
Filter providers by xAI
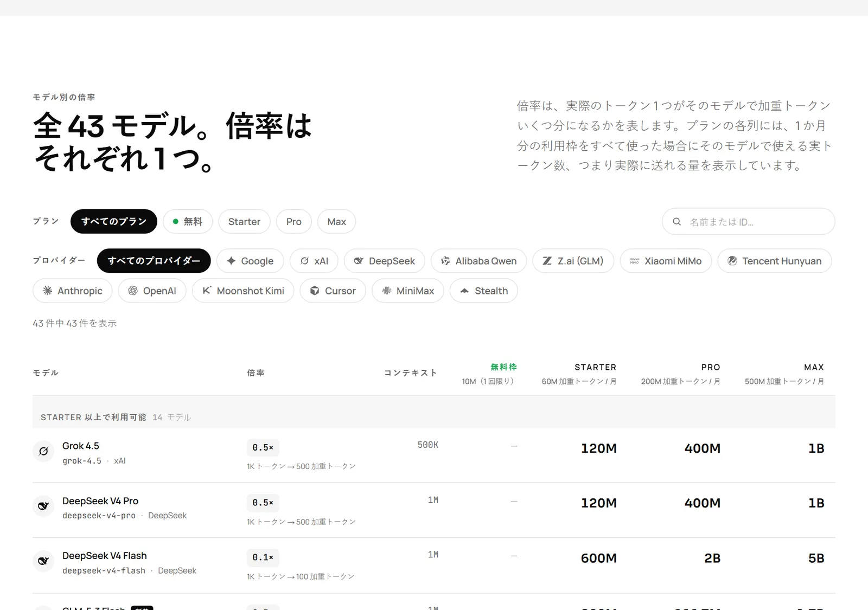click(x=314, y=261)
